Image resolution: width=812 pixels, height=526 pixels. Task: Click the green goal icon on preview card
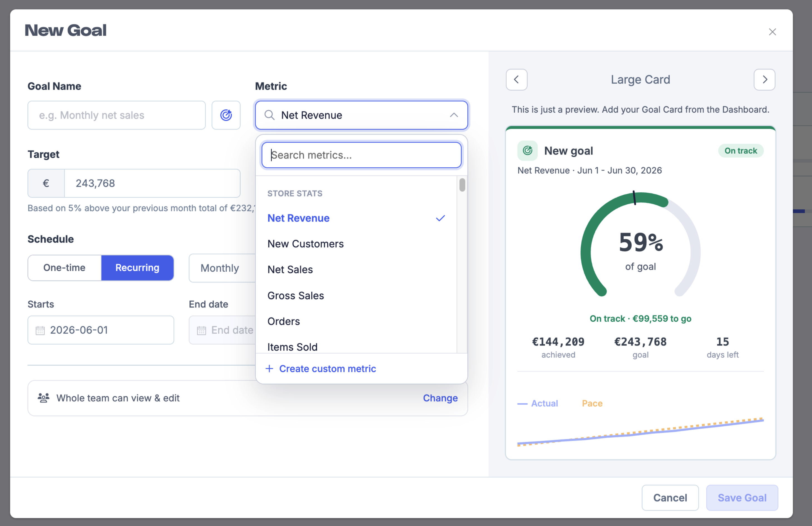click(x=527, y=150)
